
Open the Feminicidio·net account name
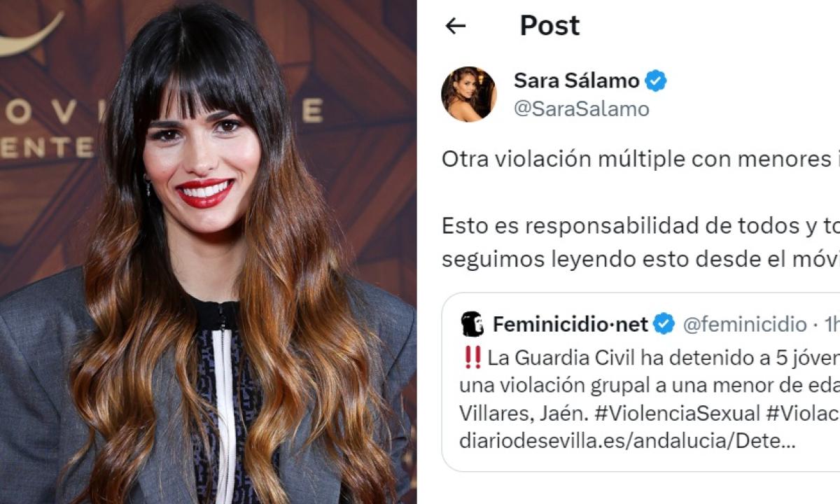[570, 324]
